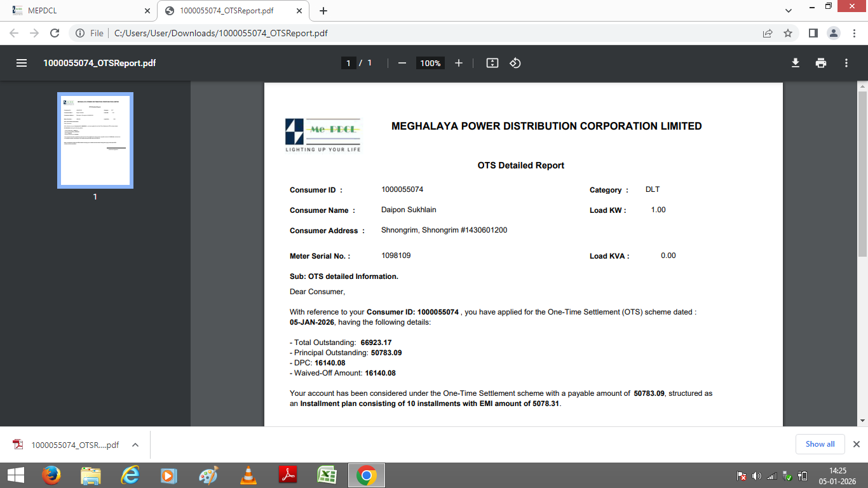This screenshot has height=488, width=868.
Task: Expand options for downloaded PDF item
Action: pyautogui.click(x=135, y=445)
